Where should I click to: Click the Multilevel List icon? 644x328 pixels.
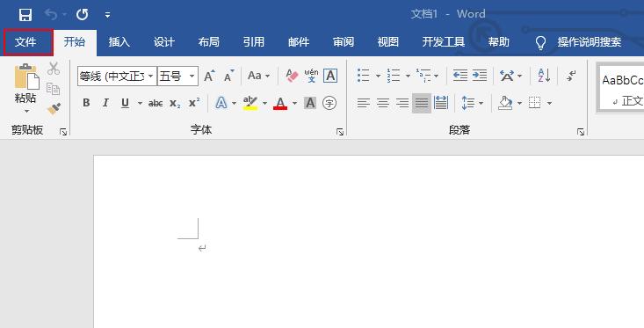[x=423, y=76]
